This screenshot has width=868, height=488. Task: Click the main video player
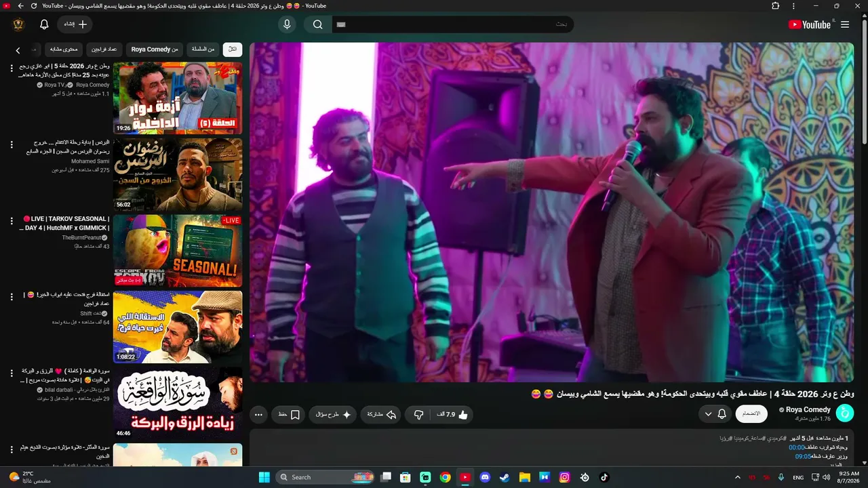(x=551, y=212)
